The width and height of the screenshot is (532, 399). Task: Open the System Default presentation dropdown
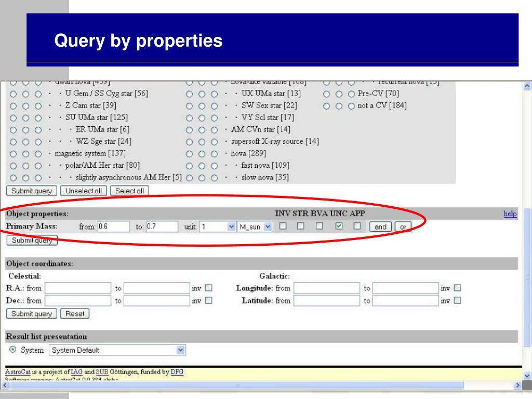click(117, 350)
